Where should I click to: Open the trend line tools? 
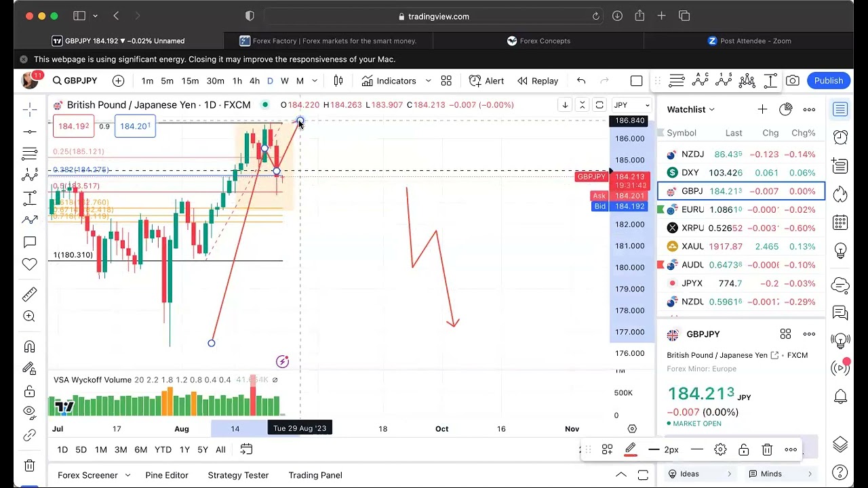tap(29, 131)
